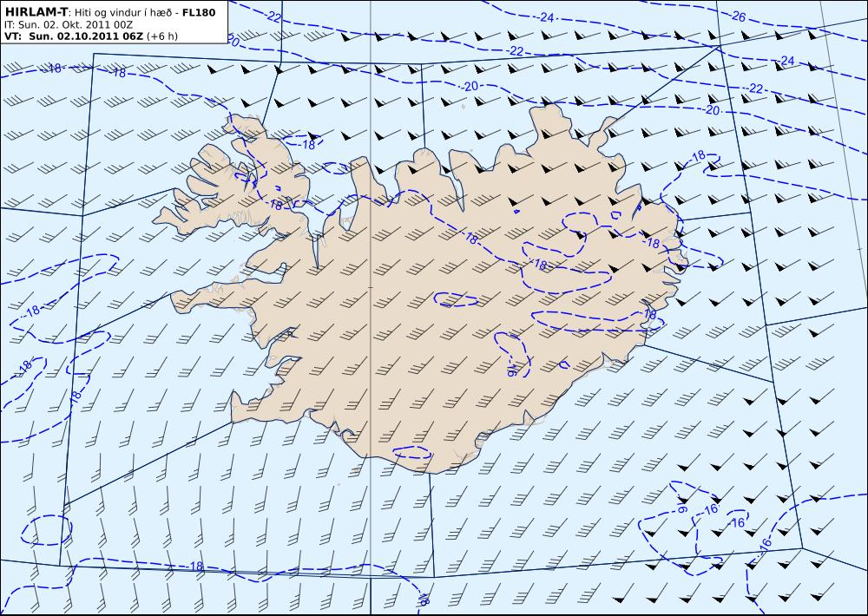Screen dimensions: 868x616
Task: Select the 'IT: Sun. 02. Okt. 2011 00Z' line
Action: [x=68, y=24]
